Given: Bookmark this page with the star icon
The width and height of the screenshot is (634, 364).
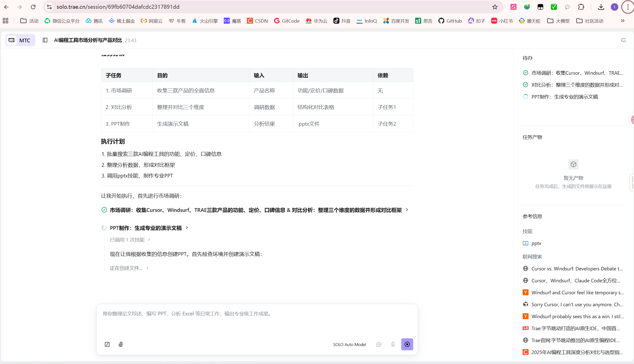Looking at the screenshot, I should 495,7.
